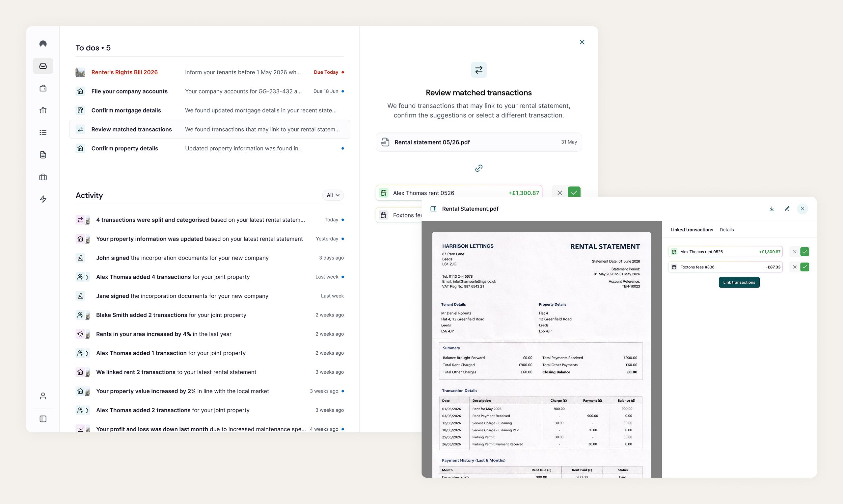Open the home logo icon in sidebar
The width and height of the screenshot is (843, 504).
[43, 43]
